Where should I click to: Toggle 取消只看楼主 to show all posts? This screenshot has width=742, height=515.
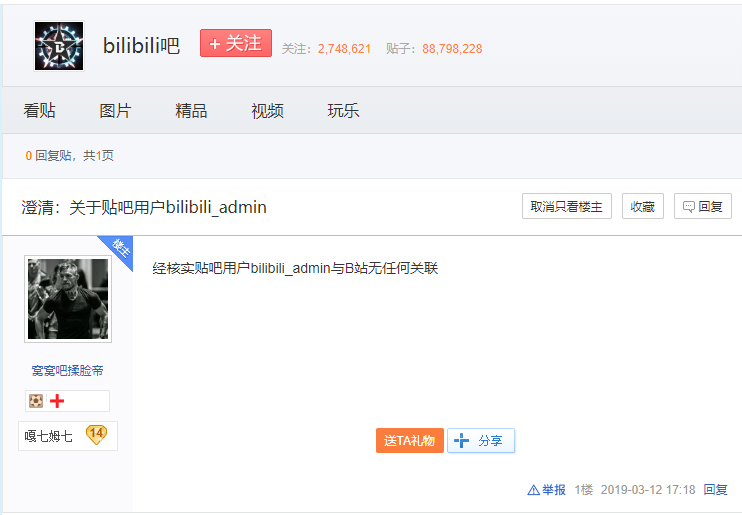point(566,206)
